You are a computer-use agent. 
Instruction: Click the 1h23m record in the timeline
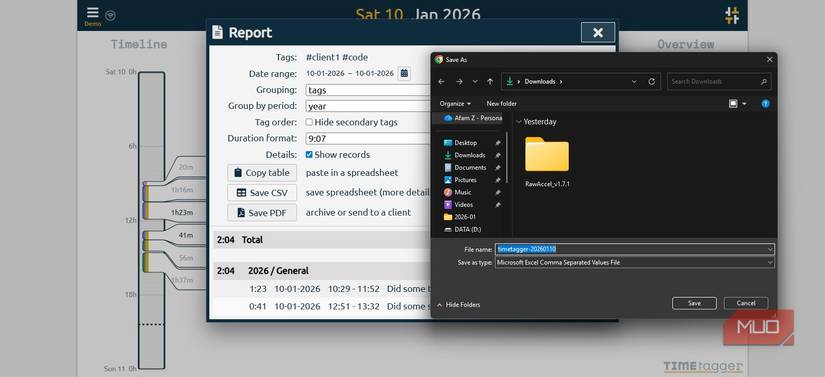point(182,212)
